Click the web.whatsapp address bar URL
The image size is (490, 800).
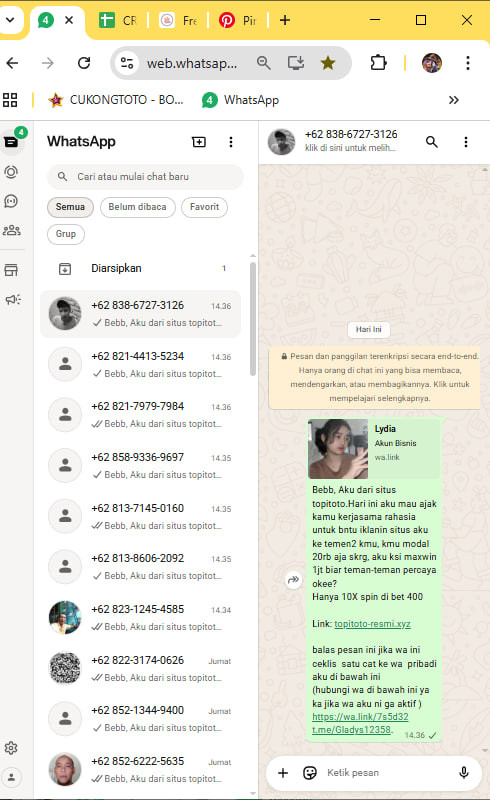coord(192,63)
